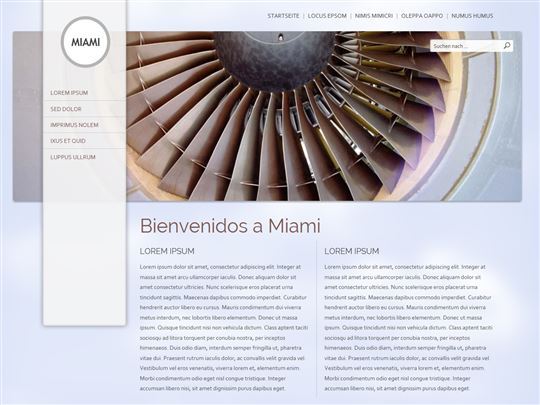Select NIMIS MIMICRI in top navigation
The width and height of the screenshot is (540, 405).
[374, 16]
